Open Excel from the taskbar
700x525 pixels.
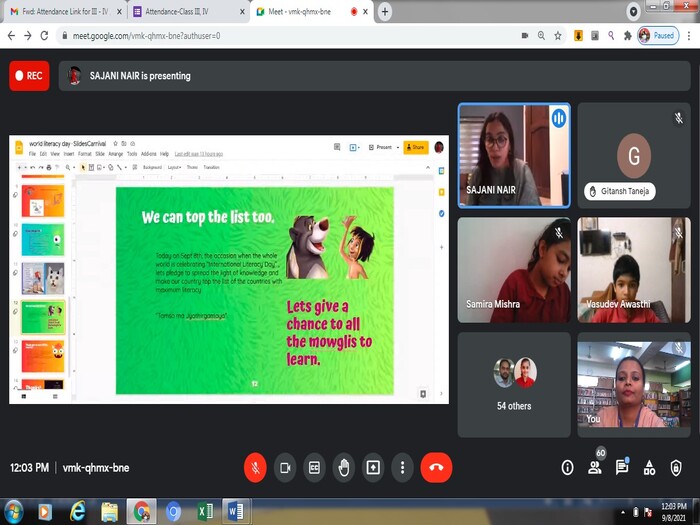coord(205,512)
